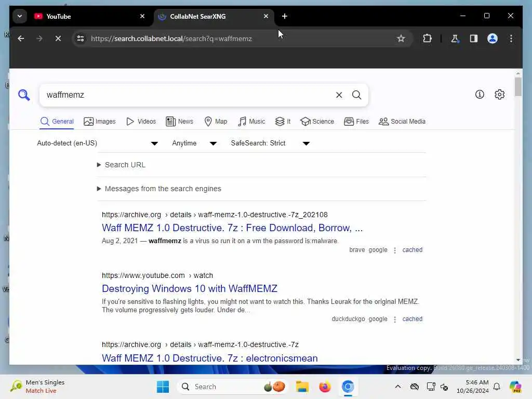
Task: Click the forward navigation arrow
Action: (x=39, y=38)
